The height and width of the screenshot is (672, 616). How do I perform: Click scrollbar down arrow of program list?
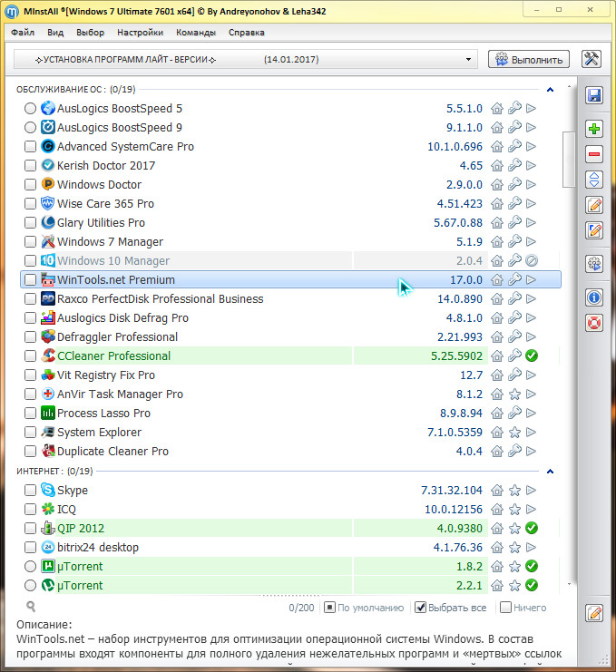pos(569,584)
